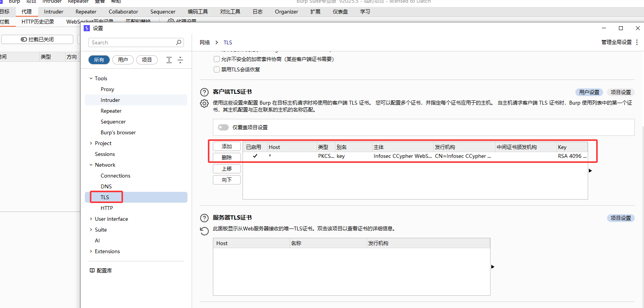The height and width of the screenshot is (308, 644).
Task: Collapse the Network tree section
Action: coord(91,165)
